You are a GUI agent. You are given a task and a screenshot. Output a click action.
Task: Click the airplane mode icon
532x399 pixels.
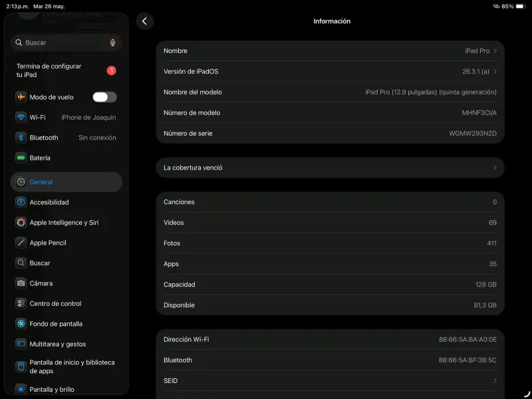[x=21, y=97]
